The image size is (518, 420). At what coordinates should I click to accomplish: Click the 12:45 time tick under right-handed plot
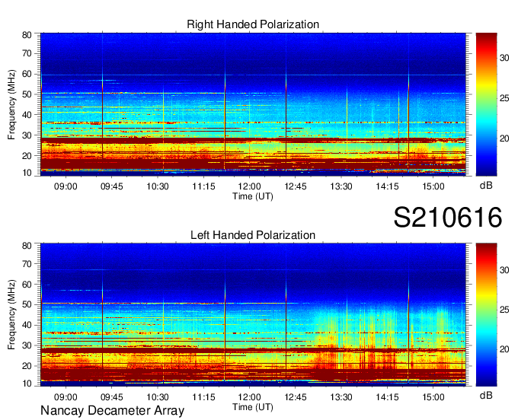click(296, 186)
